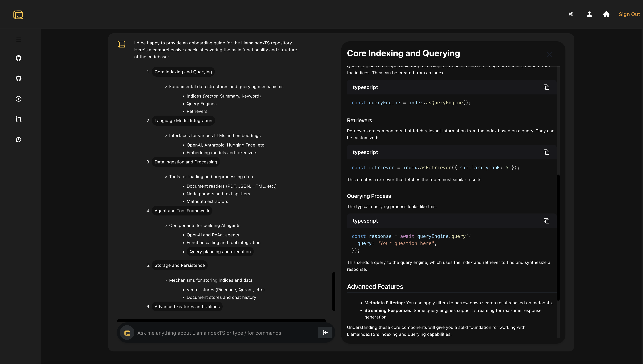The height and width of the screenshot is (364, 643).
Task: Click 'Document stores and chat history' text
Action: click(221, 297)
